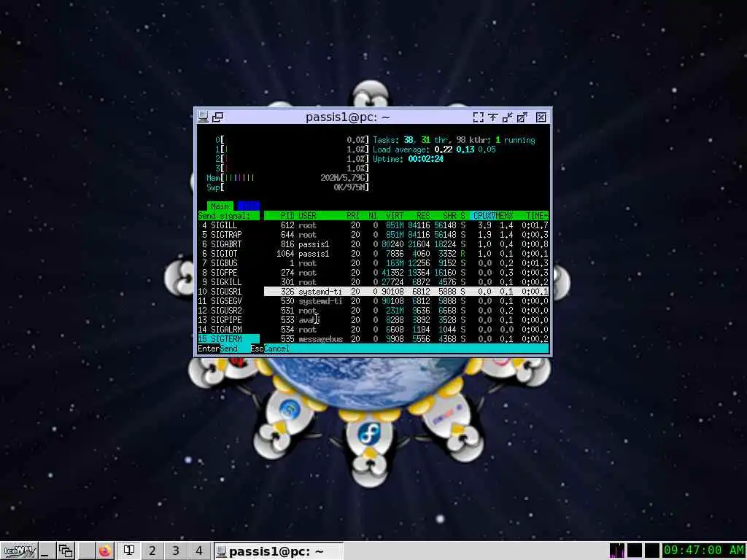Select process row PID 274 root
This screenshot has width=747, height=560.
[406, 273]
